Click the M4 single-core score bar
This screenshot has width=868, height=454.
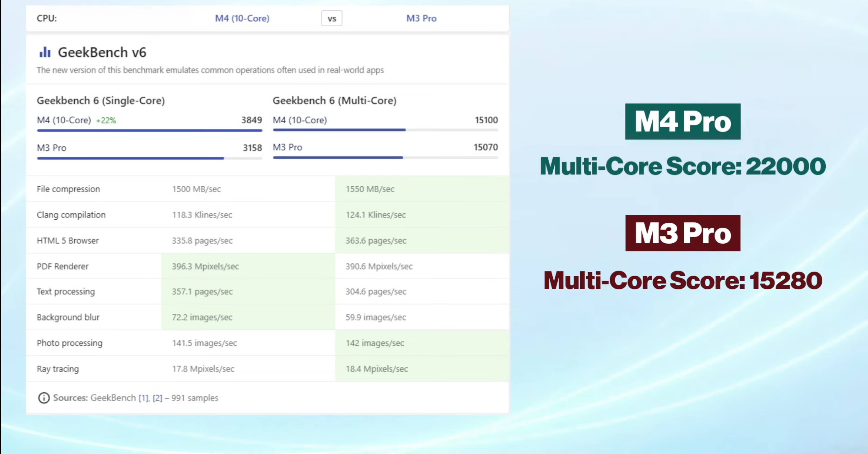[149, 130]
